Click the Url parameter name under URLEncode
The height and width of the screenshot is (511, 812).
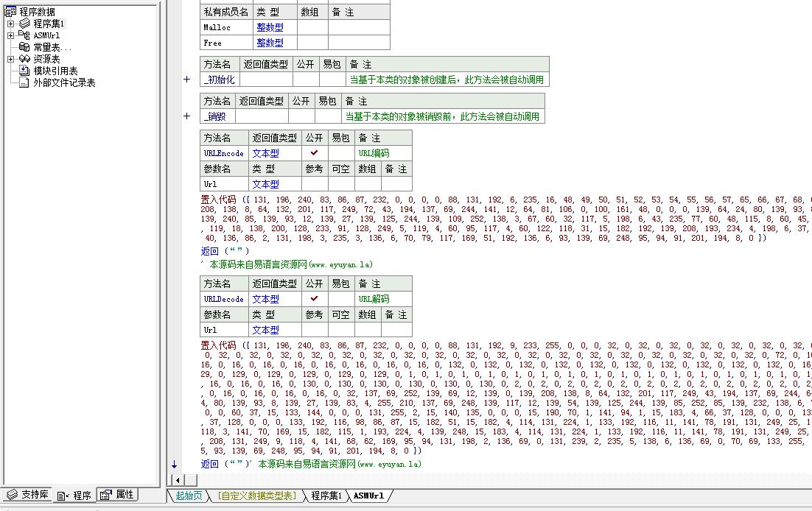click(224, 184)
